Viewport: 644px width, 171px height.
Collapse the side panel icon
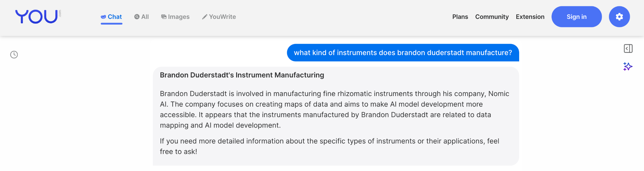click(x=628, y=48)
